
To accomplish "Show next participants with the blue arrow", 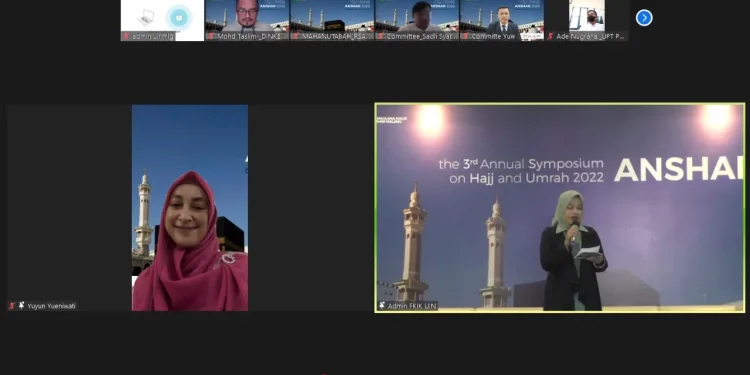I will (644, 18).
